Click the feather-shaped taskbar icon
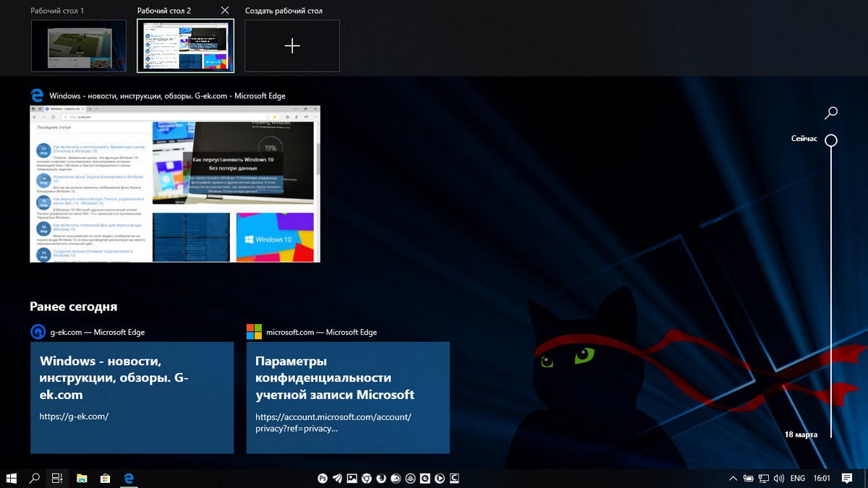 [x=337, y=478]
